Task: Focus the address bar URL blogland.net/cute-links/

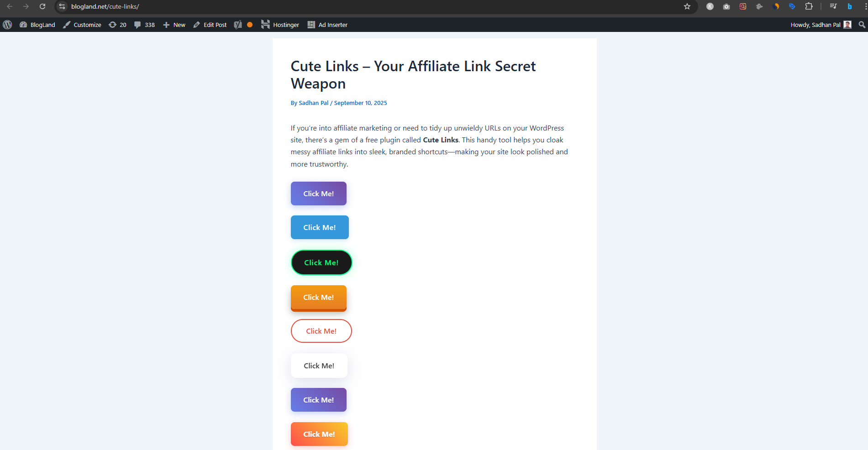Action: tap(105, 6)
